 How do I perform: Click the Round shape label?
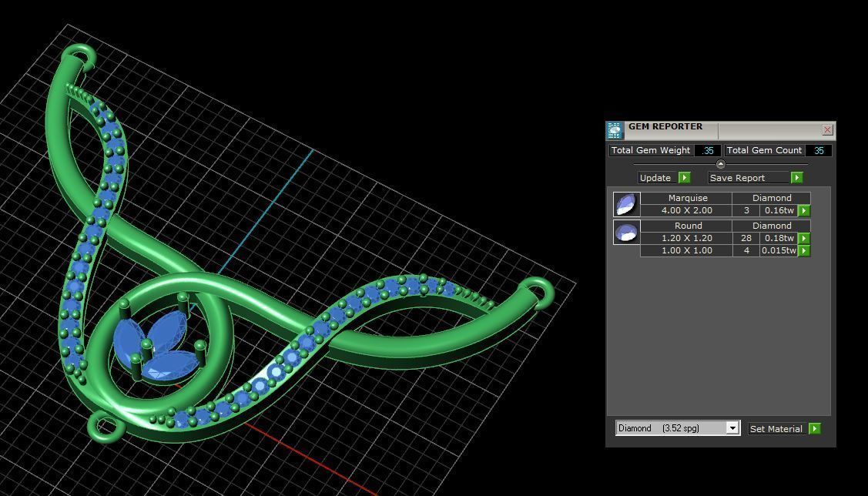click(688, 226)
